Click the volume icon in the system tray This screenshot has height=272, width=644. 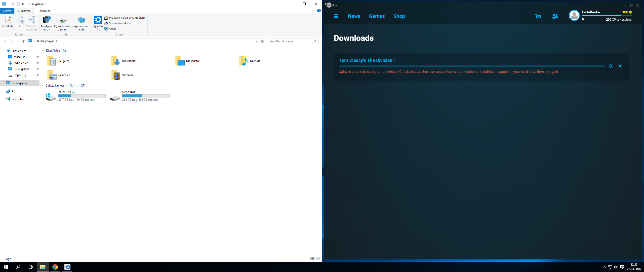(616, 267)
